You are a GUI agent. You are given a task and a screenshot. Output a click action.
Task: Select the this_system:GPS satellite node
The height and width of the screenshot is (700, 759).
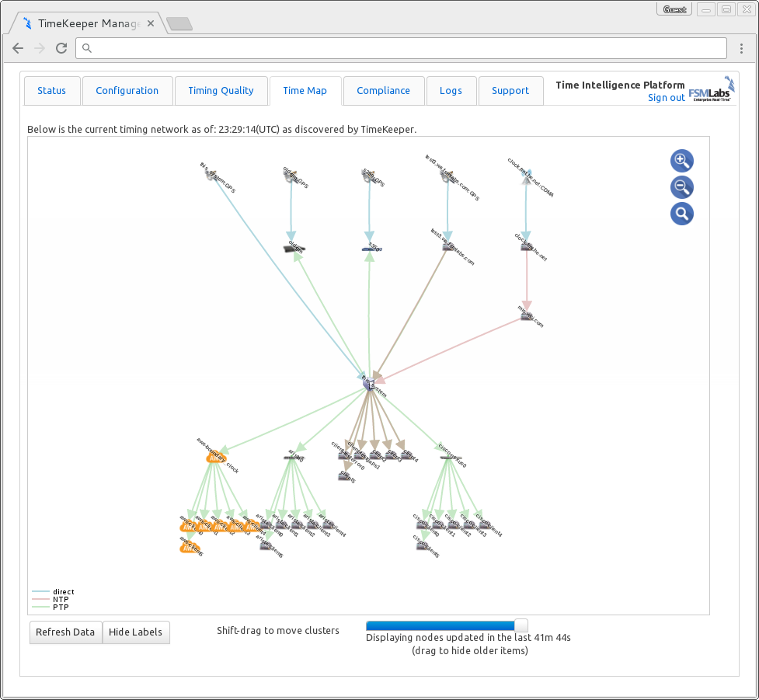[211, 176]
